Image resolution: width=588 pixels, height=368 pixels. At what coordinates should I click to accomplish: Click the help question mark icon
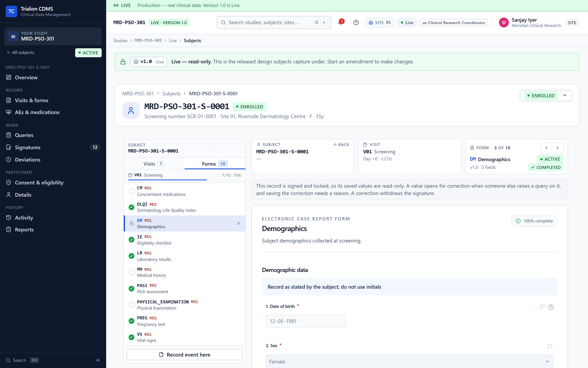[356, 22]
